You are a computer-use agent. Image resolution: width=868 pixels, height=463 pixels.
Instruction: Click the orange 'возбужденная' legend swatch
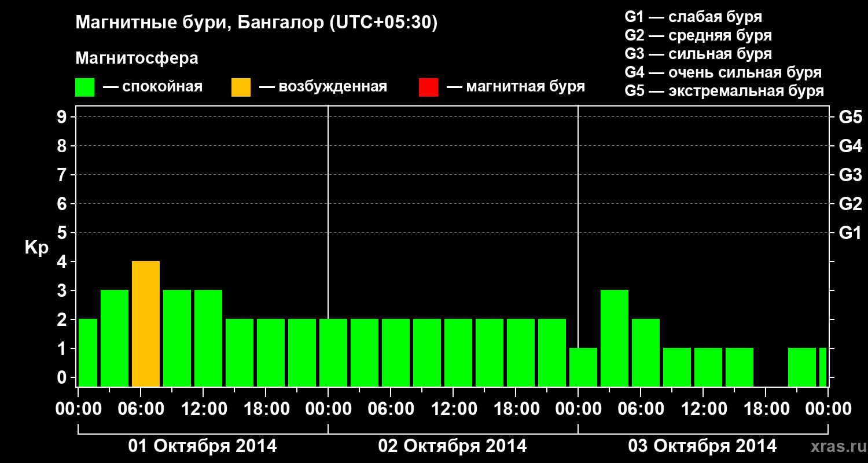[x=241, y=87]
